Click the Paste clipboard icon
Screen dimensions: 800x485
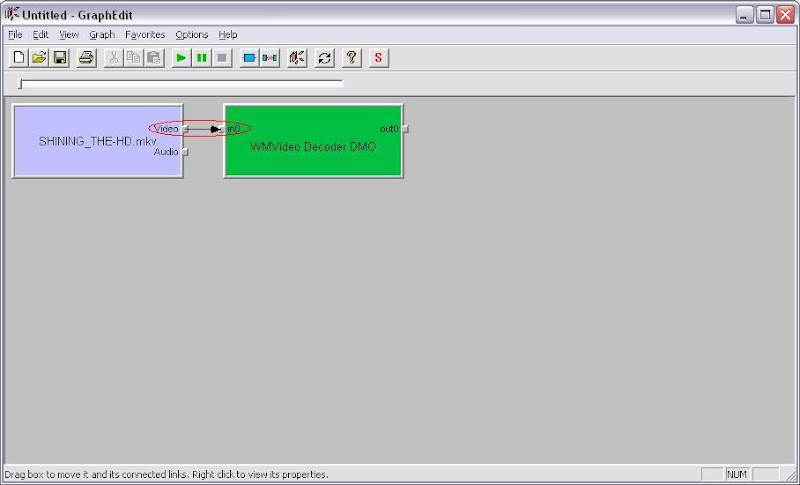click(x=154, y=58)
